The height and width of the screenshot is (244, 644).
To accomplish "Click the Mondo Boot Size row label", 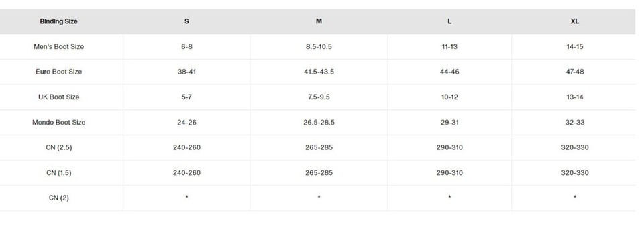I will pyautogui.click(x=59, y=123).
